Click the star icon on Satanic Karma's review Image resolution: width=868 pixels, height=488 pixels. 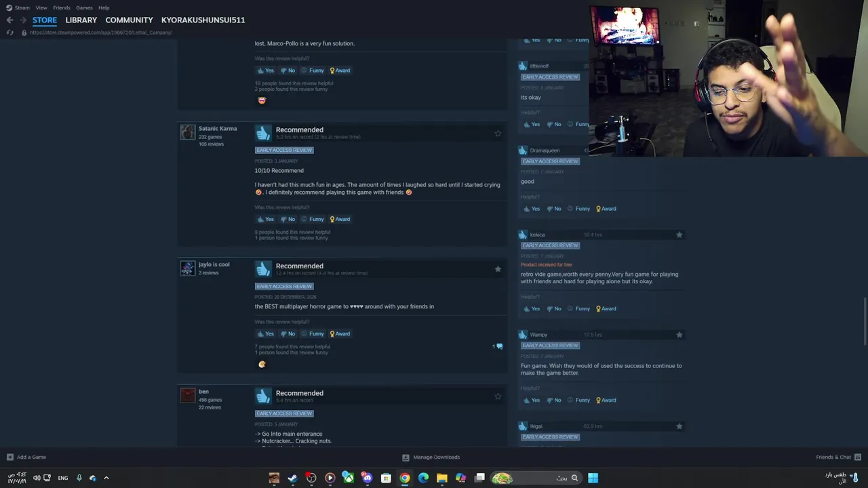pyautogui.click(x=498, y=134)
